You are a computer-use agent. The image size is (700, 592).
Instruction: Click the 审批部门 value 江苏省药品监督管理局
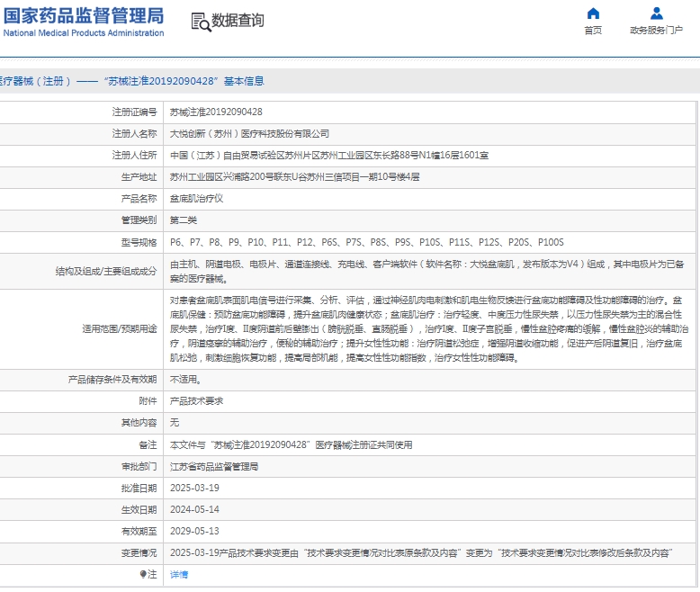click(x=214, y=467)
